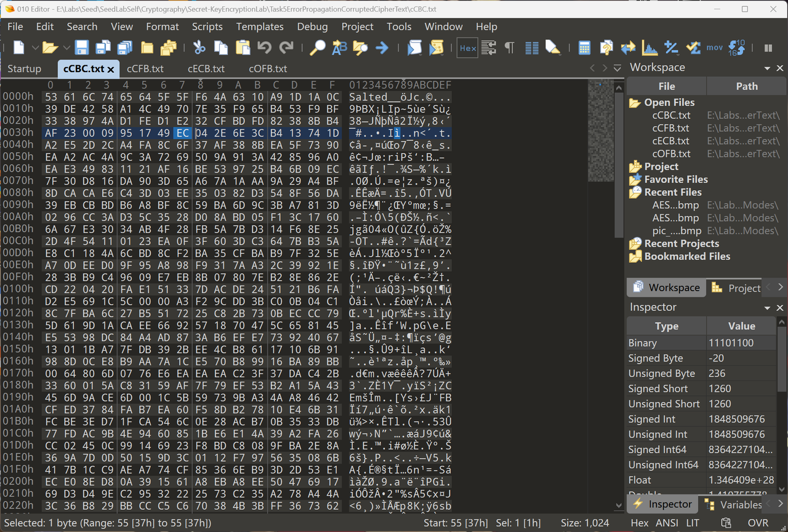Select cECB.txt in the Open Files list
Screen dimensions: 788x532
point(671,141)
